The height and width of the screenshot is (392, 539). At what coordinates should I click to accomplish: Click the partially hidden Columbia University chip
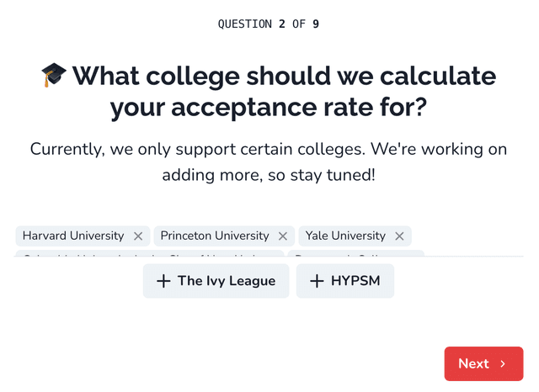pyautogui.click(x=150, y=253)
